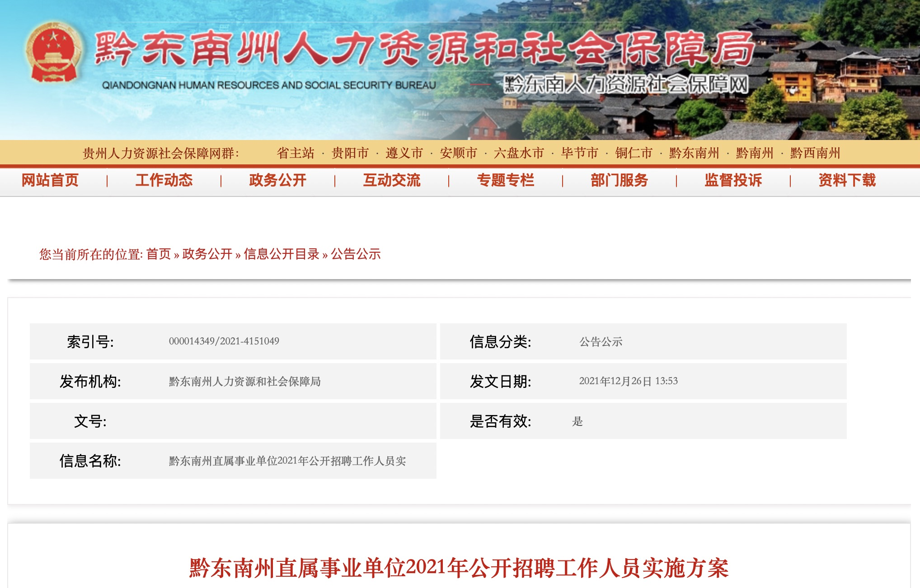Open the 资料下载 page
The height and width of the screenshot is (588, 920).
pos(847,180)
